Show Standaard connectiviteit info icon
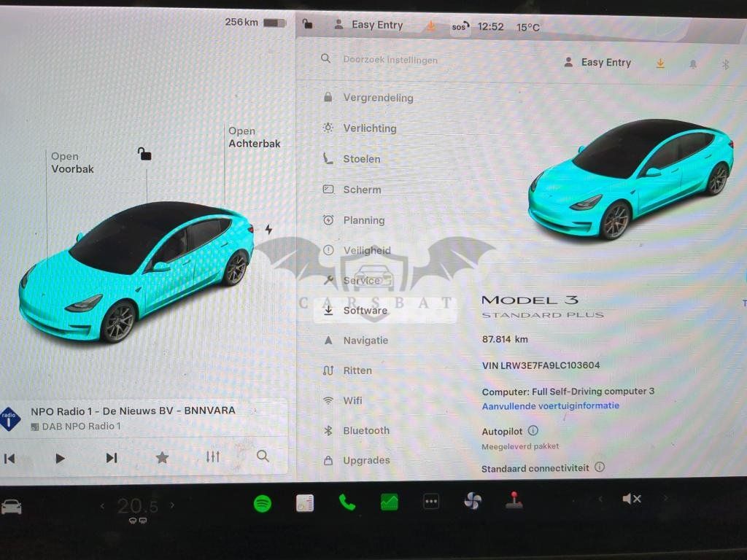 tap(600, 467)
